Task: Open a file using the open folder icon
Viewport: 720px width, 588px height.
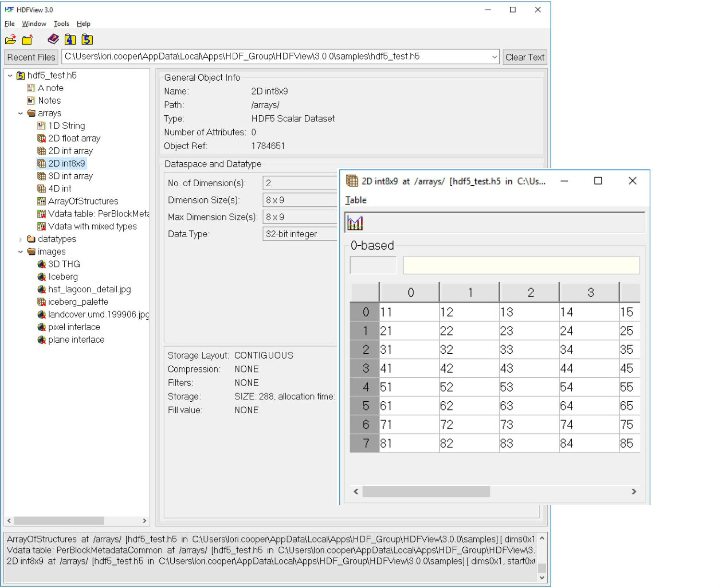Action: [x=10, y=39]
